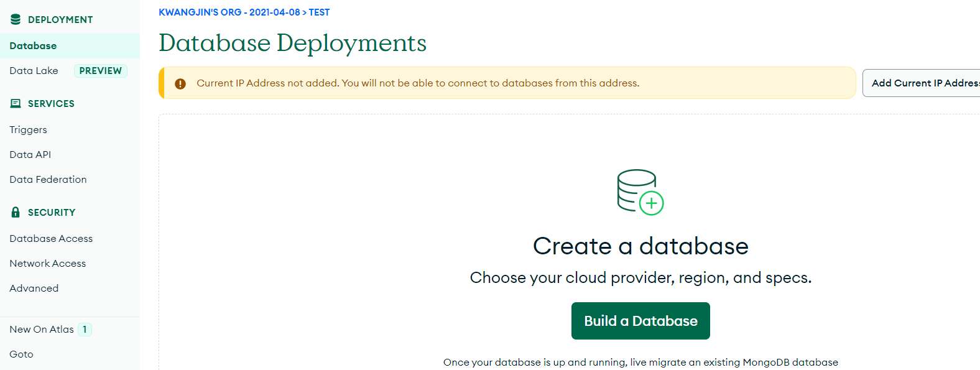Click the SECURITY section heading
980x370 pixels.
click(x=52, y=213)
